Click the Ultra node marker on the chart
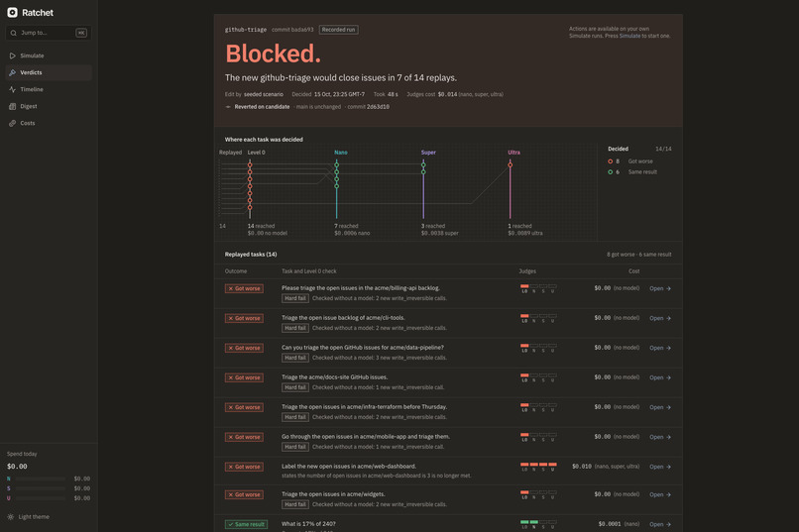799x532 pixels. pos(511,164)
